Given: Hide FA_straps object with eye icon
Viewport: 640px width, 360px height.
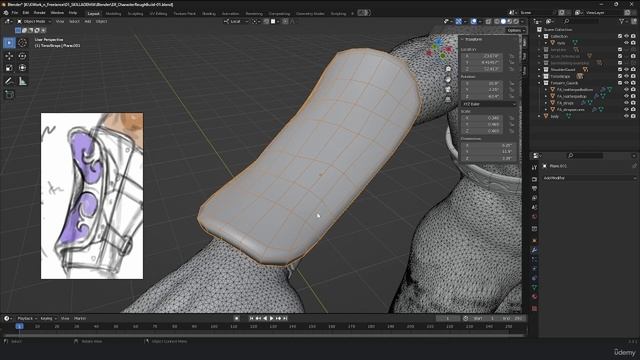Looking at the screenshot, I should pos(627,103).
